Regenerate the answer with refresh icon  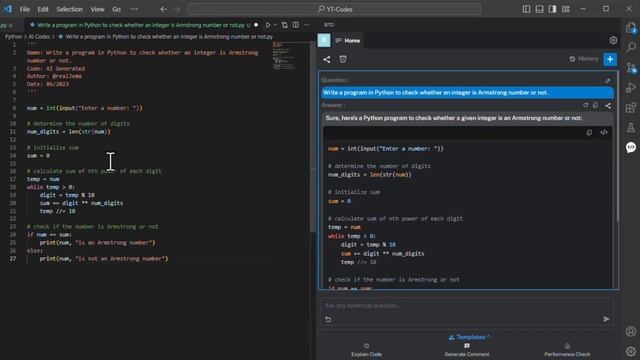coord(586,105)
